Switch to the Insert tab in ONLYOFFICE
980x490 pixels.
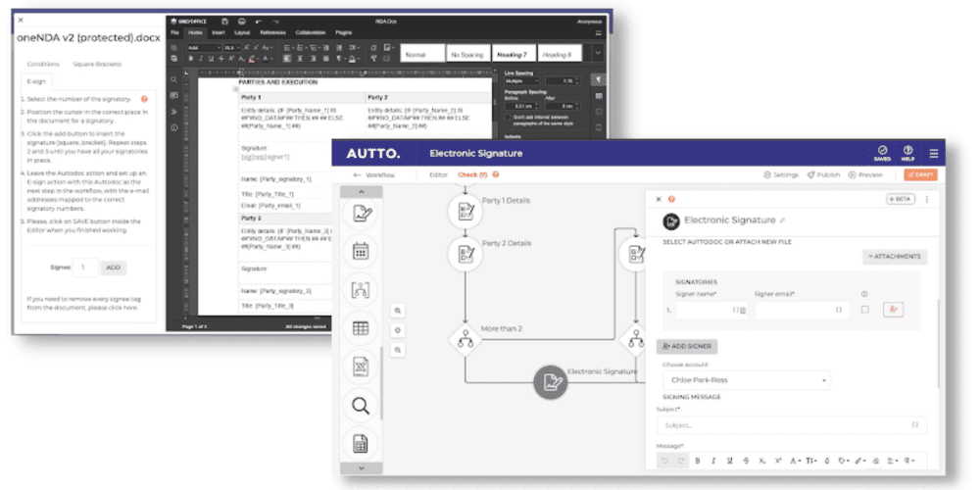pyautogui.click(x=219, y=32)
